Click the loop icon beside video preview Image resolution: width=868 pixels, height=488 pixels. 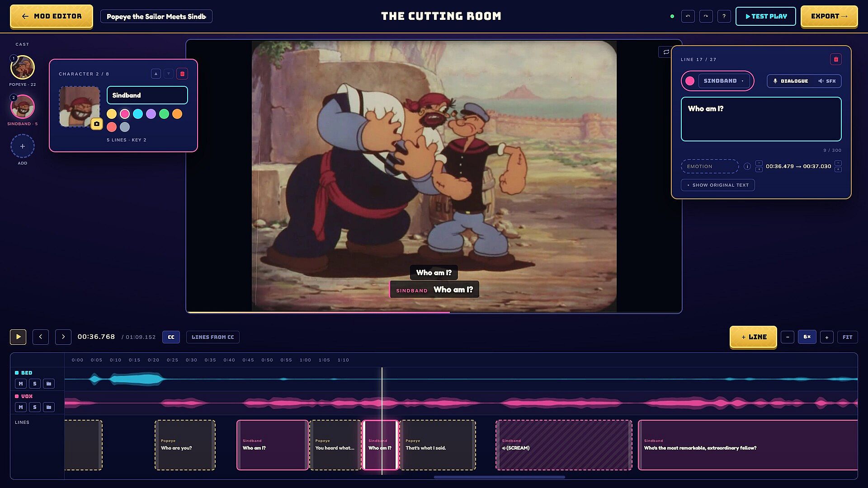(665, 52)
